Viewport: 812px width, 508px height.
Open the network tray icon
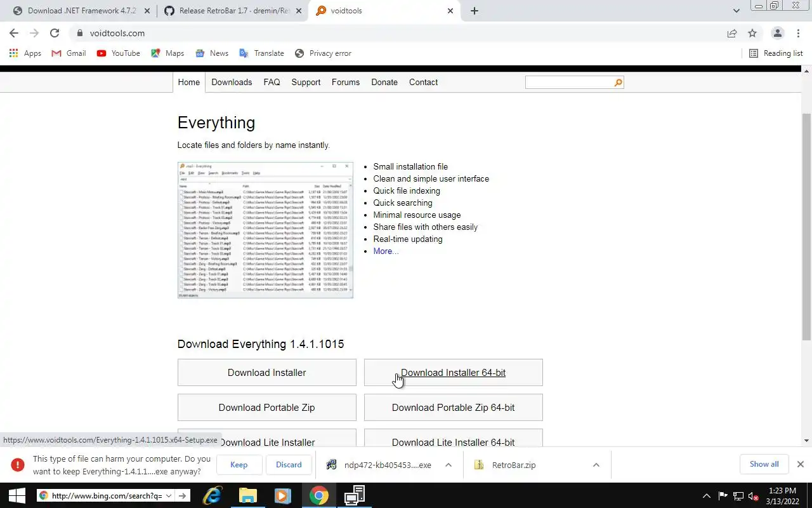738,496
